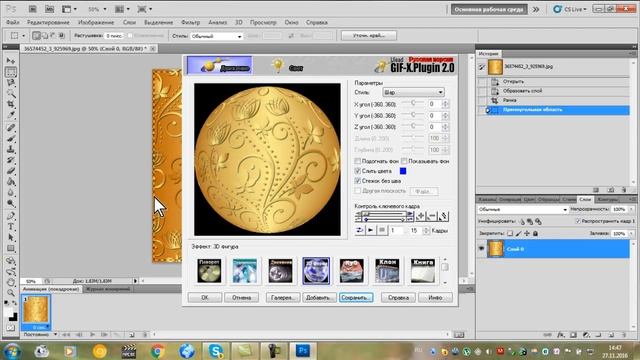
Task: Select the Hand tool
Action: click(11, 282)
